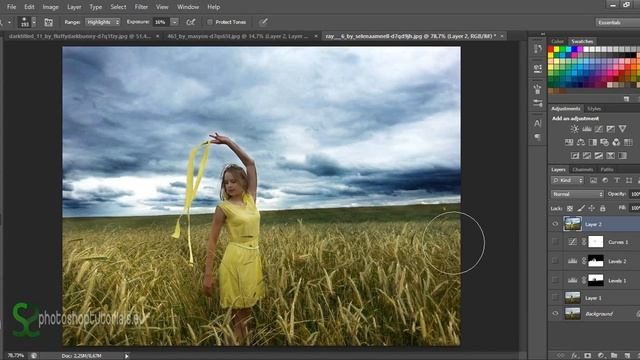Open Essentials workspace dropdown
The height and width of the screenshot is (360, 640).
(617, 22)
